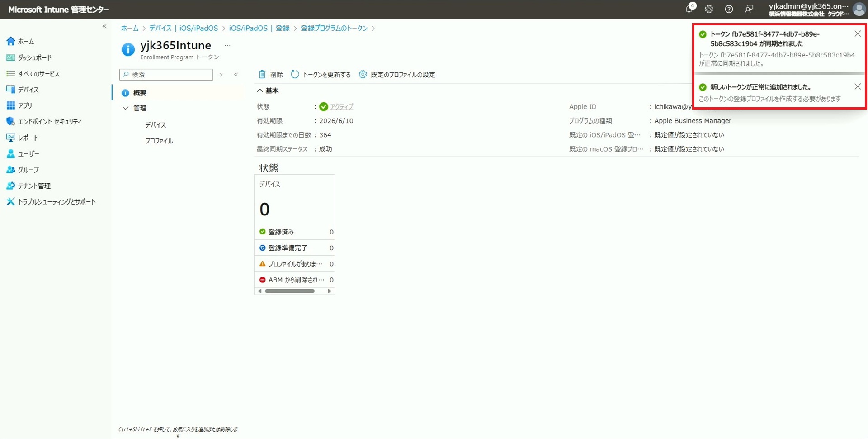Dismiss the token synced notification

[x=857, y=34]
